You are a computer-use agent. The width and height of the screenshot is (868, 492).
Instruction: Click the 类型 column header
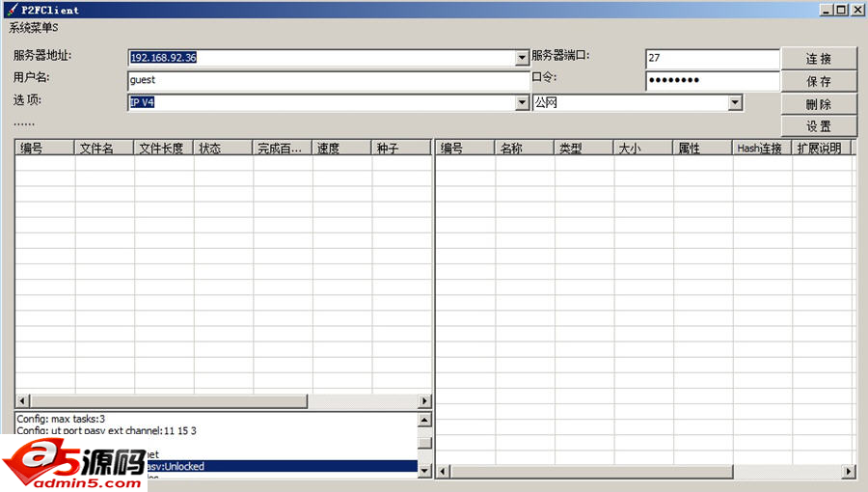coord(584,148)
